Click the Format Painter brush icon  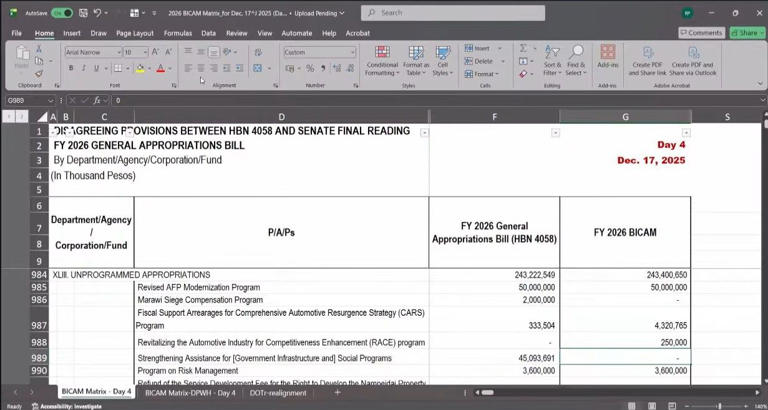pyautogui.click(x=39, y=73)
